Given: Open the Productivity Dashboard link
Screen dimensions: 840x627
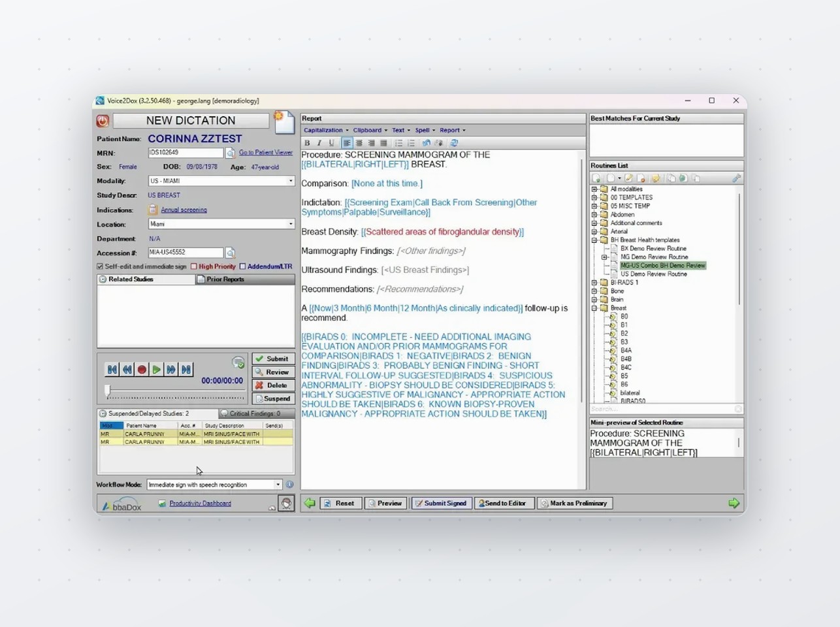Looking at the screenshot, I should [x=200, y=504].
